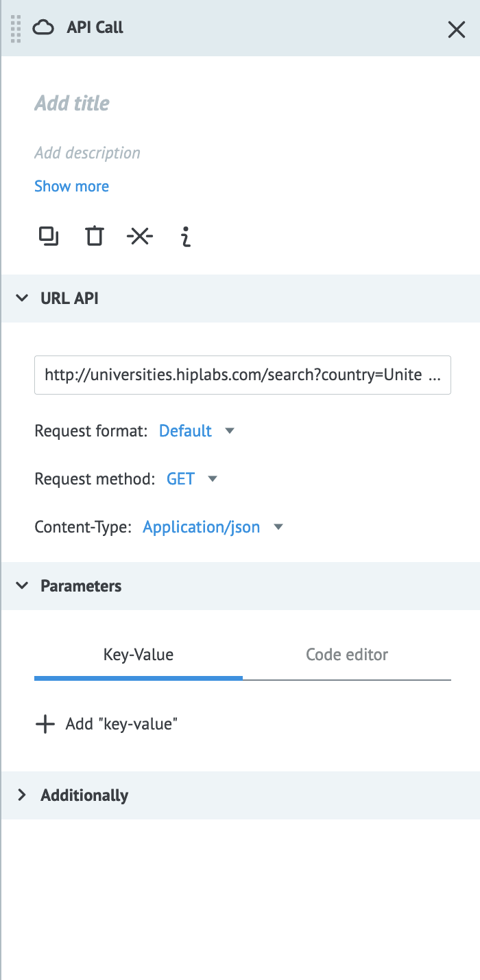Grab the dotted drag handle in the header
The width and height of the screenshot is (480, 980).
pos(15,30)
